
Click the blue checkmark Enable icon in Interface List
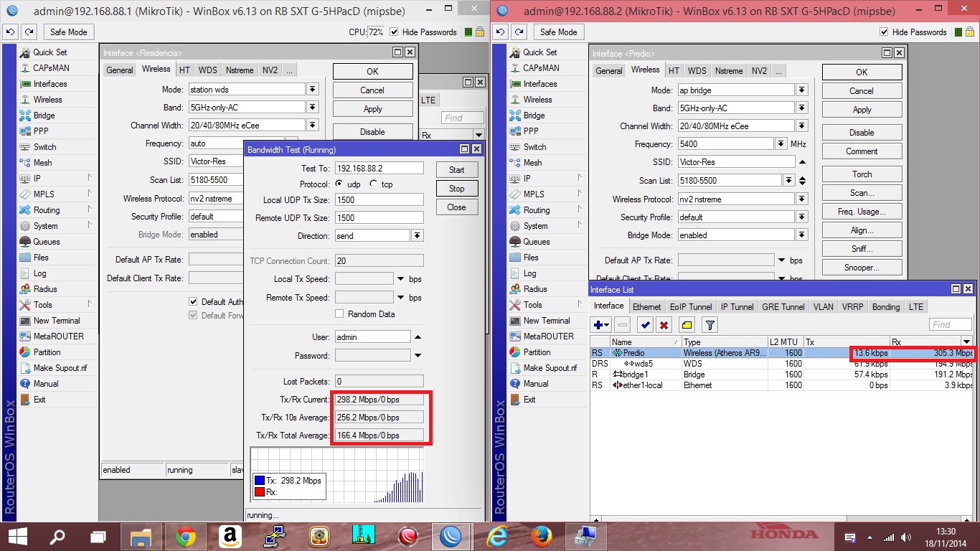tap(646, 325)
